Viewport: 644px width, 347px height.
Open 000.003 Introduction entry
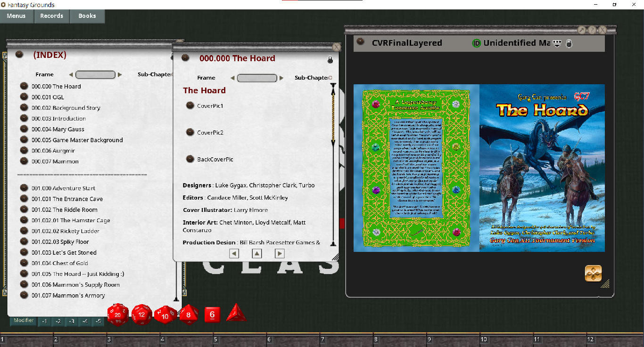[x=59, y=118]
